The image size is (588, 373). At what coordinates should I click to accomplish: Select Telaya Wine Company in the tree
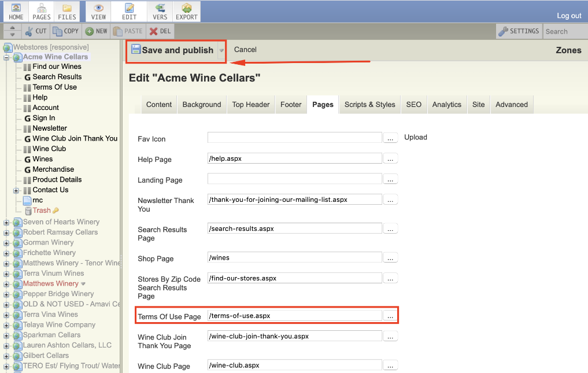click(x=59, y=325)
